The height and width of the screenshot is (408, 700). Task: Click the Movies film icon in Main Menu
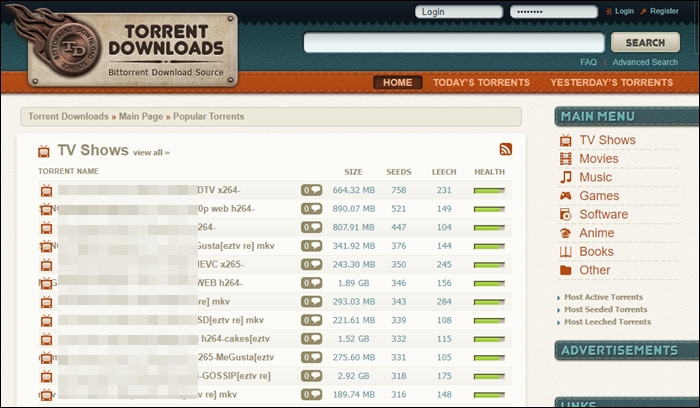point(566,158)
